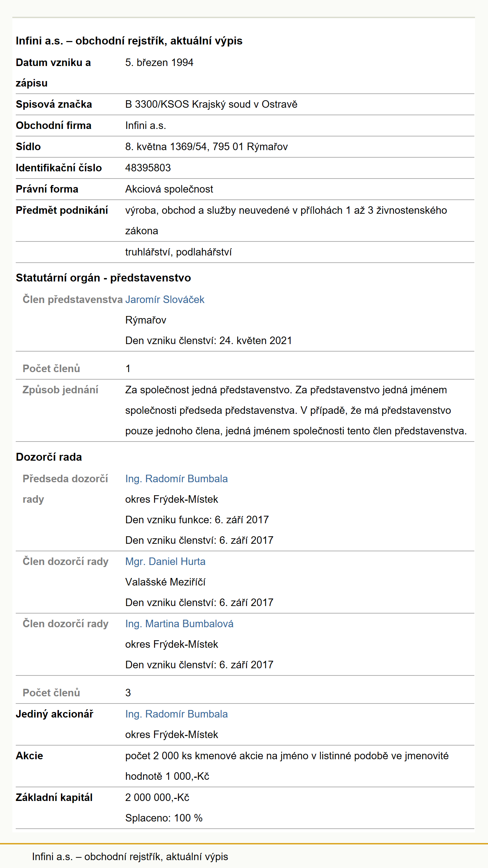The height and width of the screenshot is (868, 488).
Task: Click the Dozorčí rada section heading
Action: 49,457
